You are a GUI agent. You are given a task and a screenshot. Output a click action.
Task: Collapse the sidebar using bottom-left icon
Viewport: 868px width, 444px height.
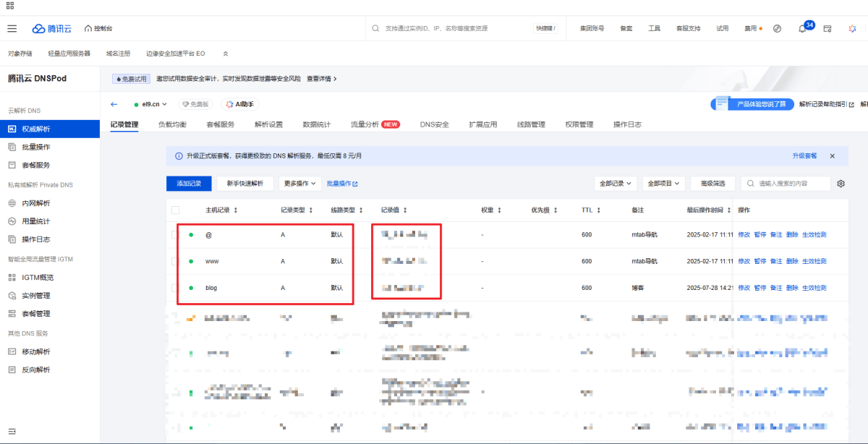pos(12,431)
